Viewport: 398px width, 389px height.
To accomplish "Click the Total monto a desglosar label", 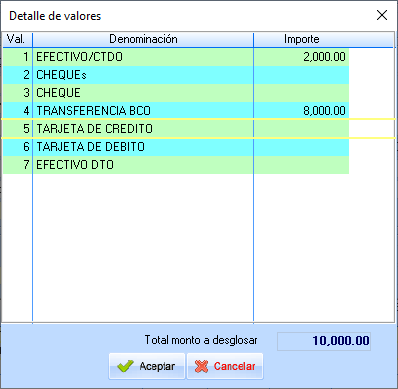I will (201, 340).
